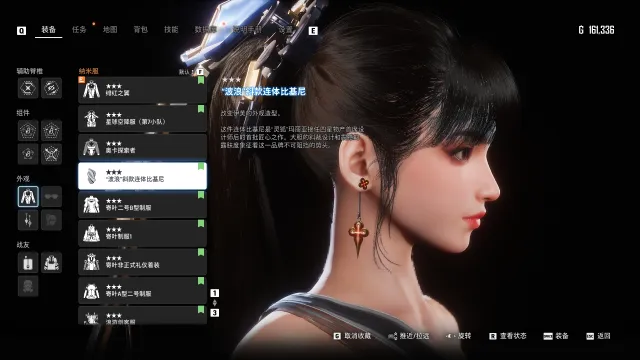
Task: Select the top-right 组件 gear slot
Action: coord(51,131)
